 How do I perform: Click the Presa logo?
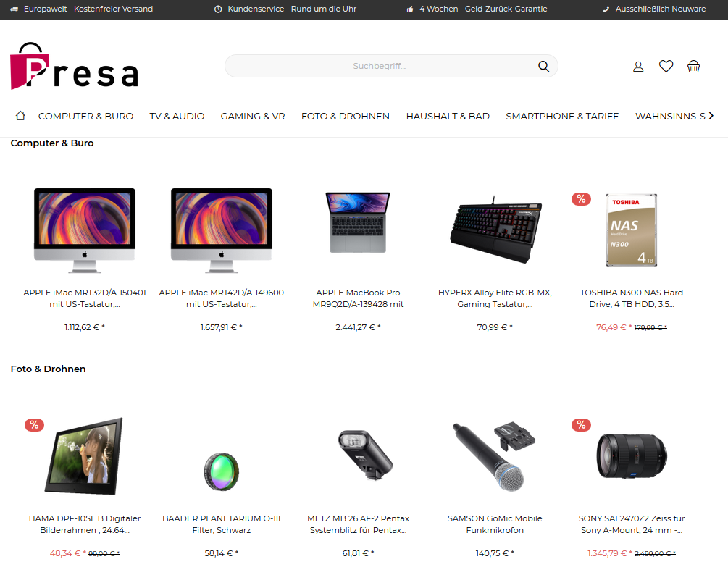click(75, 66)
